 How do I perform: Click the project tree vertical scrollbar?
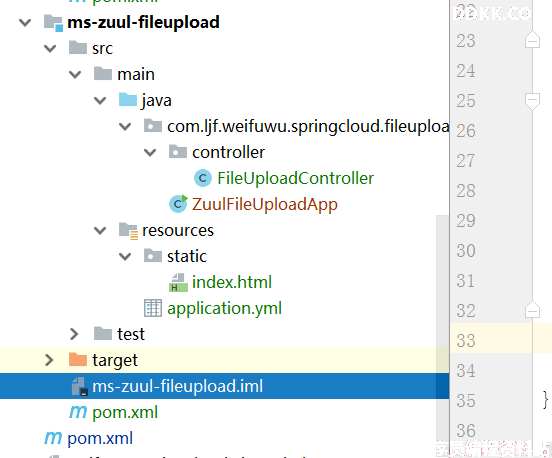[x=443, y=327]
